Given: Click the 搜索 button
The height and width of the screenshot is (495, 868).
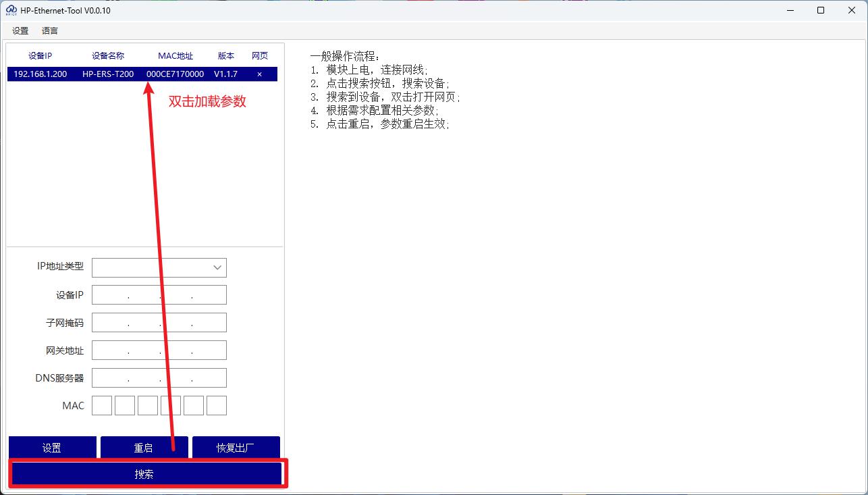Looking at the screenshot, I should (144, 473).
